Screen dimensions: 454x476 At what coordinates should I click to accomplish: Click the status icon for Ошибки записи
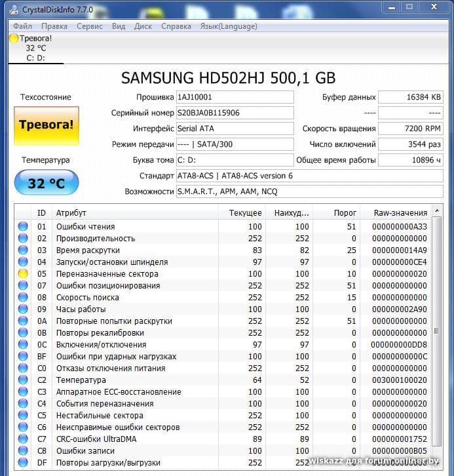point(23,451)
